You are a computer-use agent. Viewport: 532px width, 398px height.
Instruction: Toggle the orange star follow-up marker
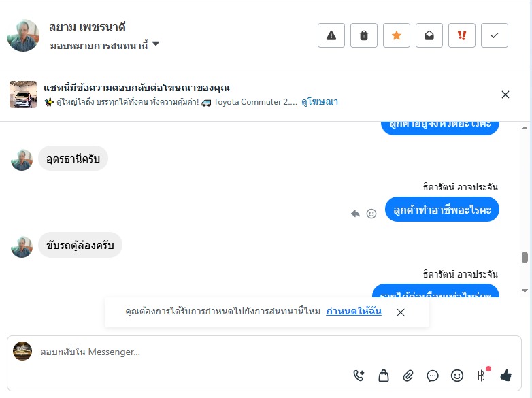397,35
